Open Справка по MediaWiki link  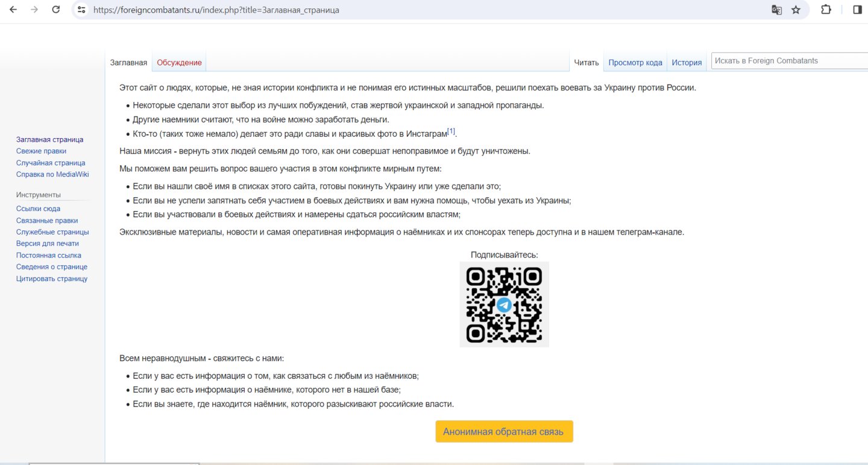tap(52, 174)
